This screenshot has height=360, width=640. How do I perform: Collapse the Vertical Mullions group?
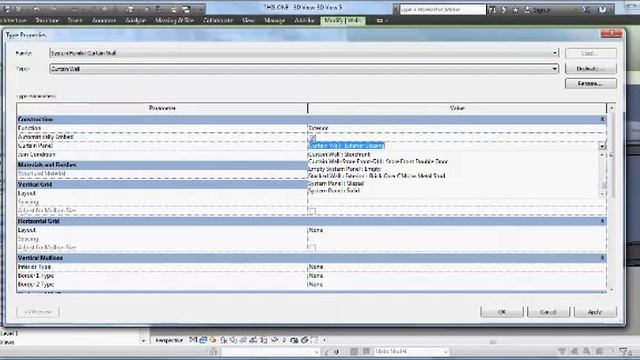pos(602,258)
